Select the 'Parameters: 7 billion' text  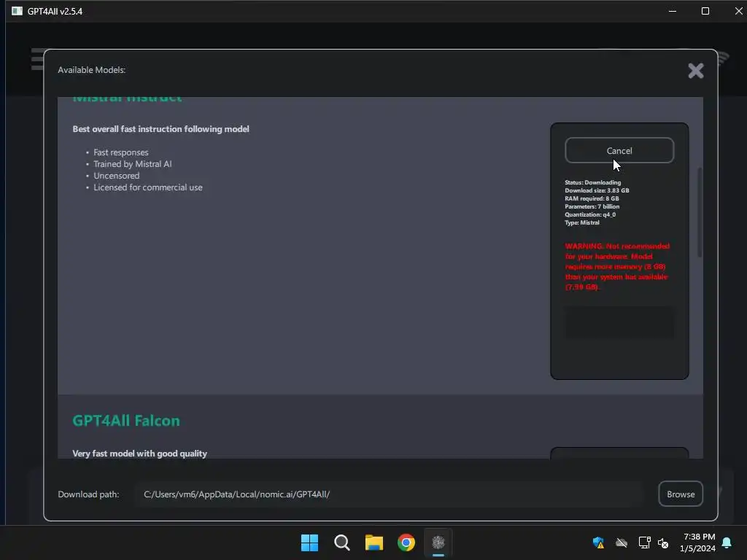(592, 206)
